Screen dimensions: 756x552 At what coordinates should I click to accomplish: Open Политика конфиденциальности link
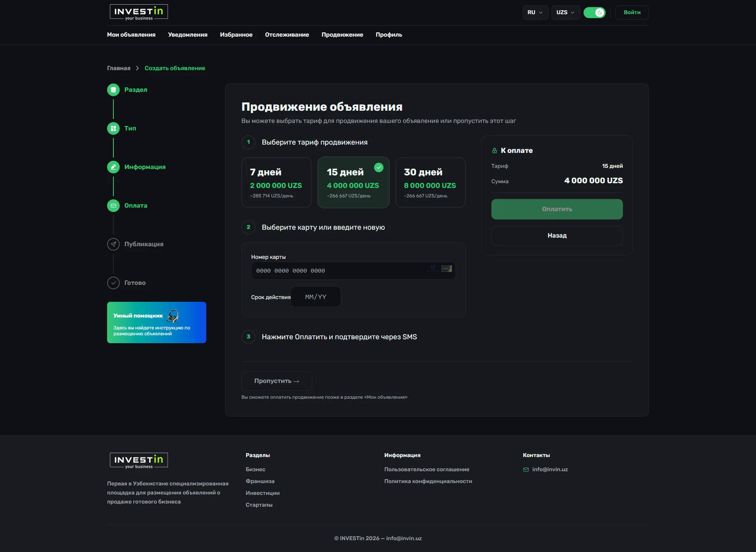[428, 481]
